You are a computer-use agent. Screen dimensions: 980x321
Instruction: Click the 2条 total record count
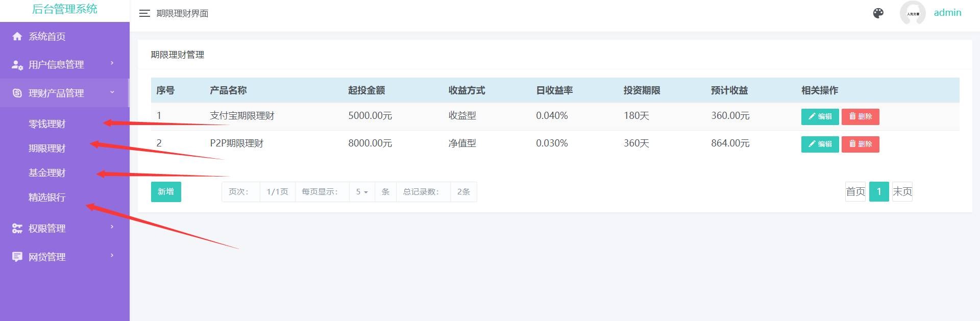463,192
